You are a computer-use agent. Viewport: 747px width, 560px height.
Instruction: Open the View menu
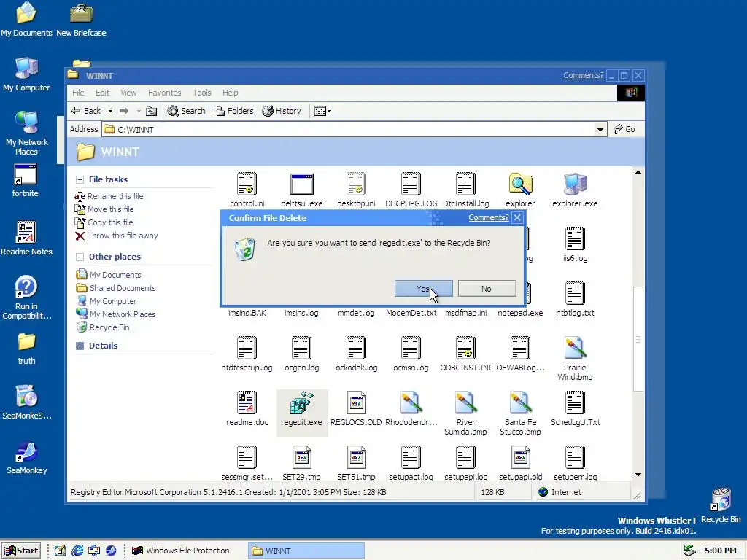[x=128, y=93]
